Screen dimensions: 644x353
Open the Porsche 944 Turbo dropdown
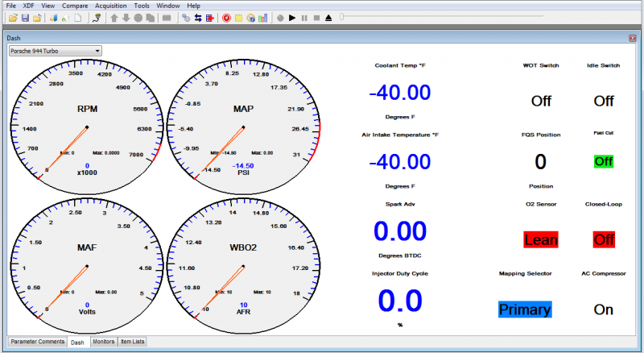pyautogui.click(x=55, y=50)
